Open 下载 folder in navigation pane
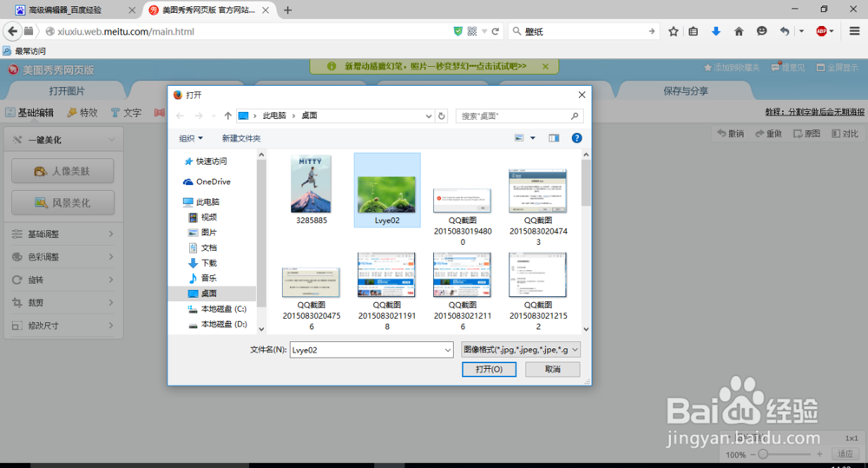Screen dimensions: 868x468 (x=202, y=263)
